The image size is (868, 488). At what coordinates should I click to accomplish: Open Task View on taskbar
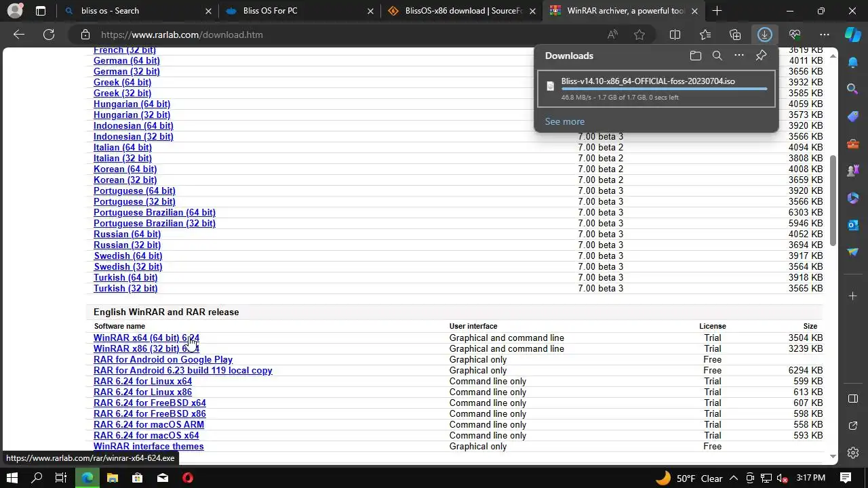pyautogui.click(x=60, y=478)
